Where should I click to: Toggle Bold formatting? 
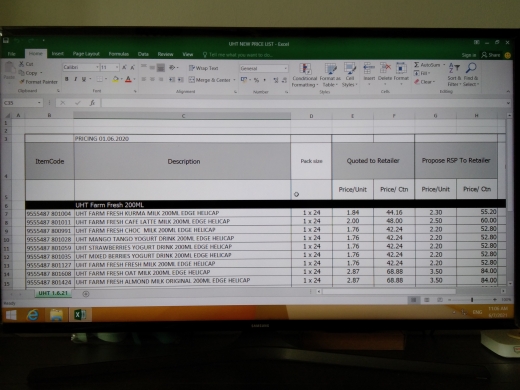(67, 79)
